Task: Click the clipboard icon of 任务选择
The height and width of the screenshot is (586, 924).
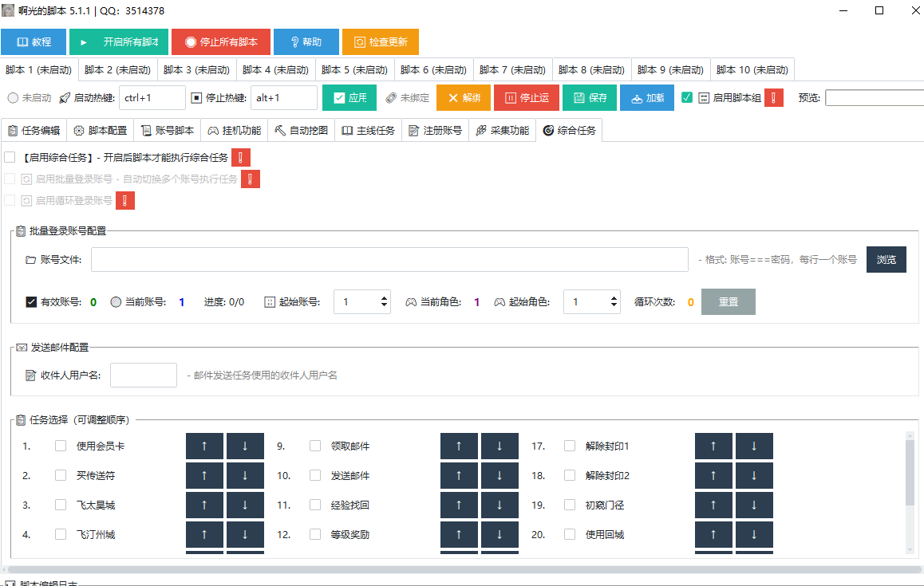Action: pos(21,420)
